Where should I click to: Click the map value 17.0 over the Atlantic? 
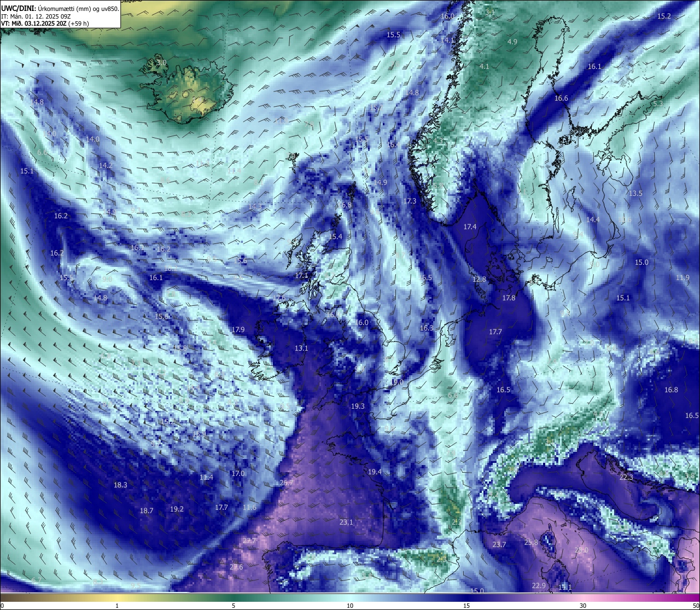(238, 474)
